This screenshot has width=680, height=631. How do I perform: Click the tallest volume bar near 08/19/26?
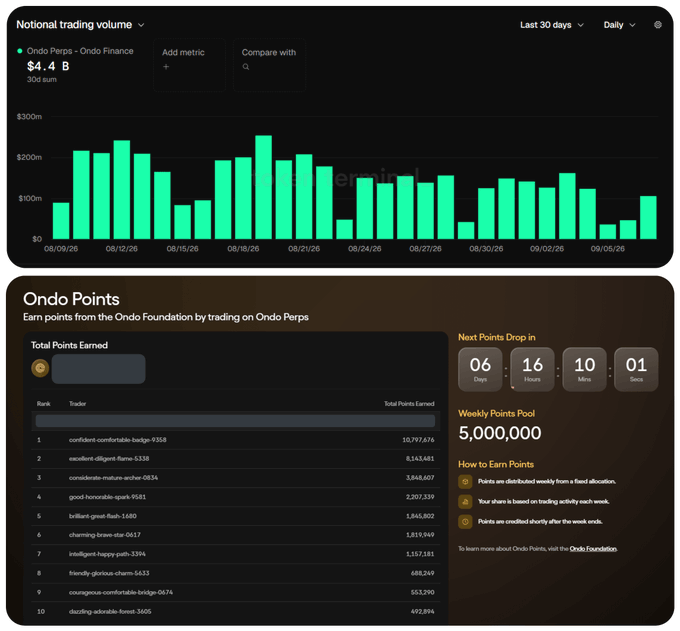tap(264, 187)
